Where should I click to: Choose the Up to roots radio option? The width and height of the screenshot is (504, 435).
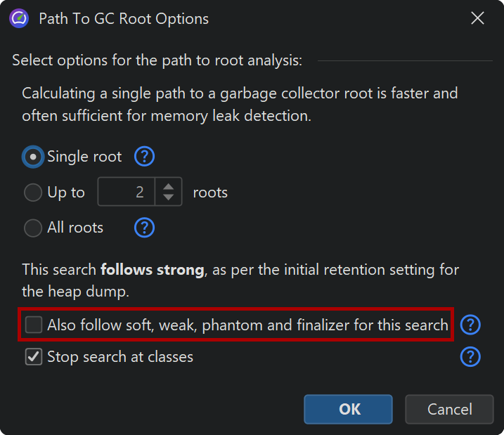[x=33, y=193]
